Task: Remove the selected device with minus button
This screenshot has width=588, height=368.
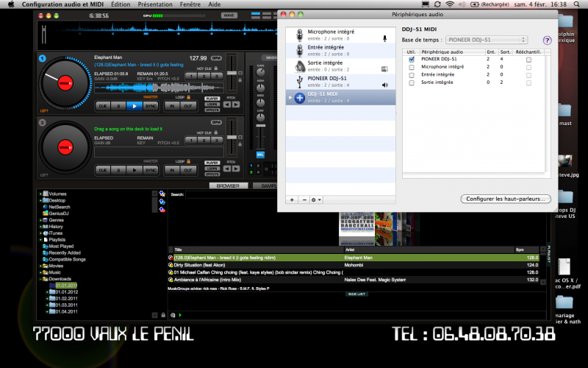Action: (304, 199)
